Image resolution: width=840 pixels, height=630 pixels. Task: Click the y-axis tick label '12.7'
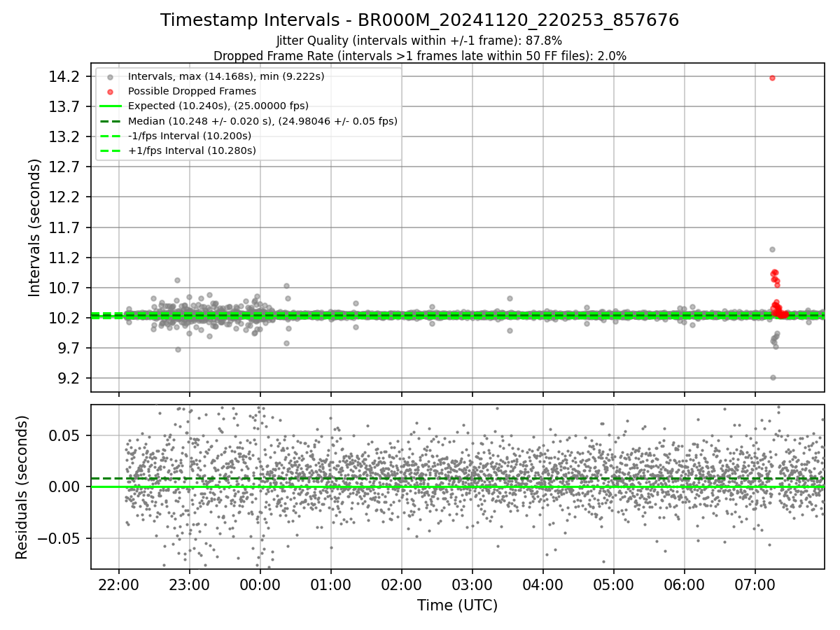(64, 167)
